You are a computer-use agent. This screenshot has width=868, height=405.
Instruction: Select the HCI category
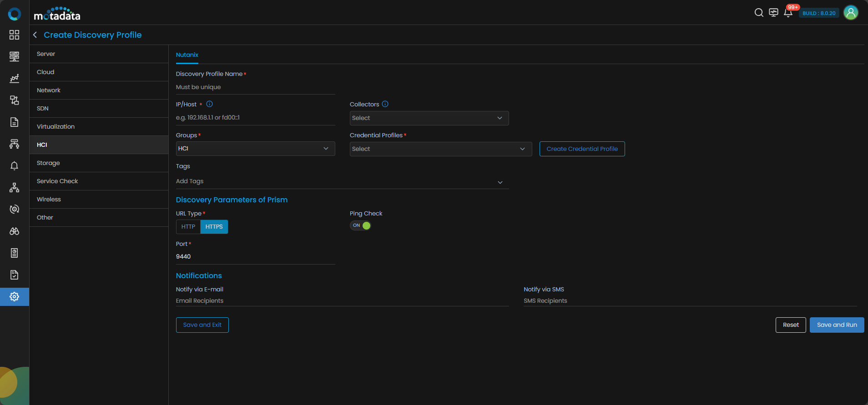(99, 145)
